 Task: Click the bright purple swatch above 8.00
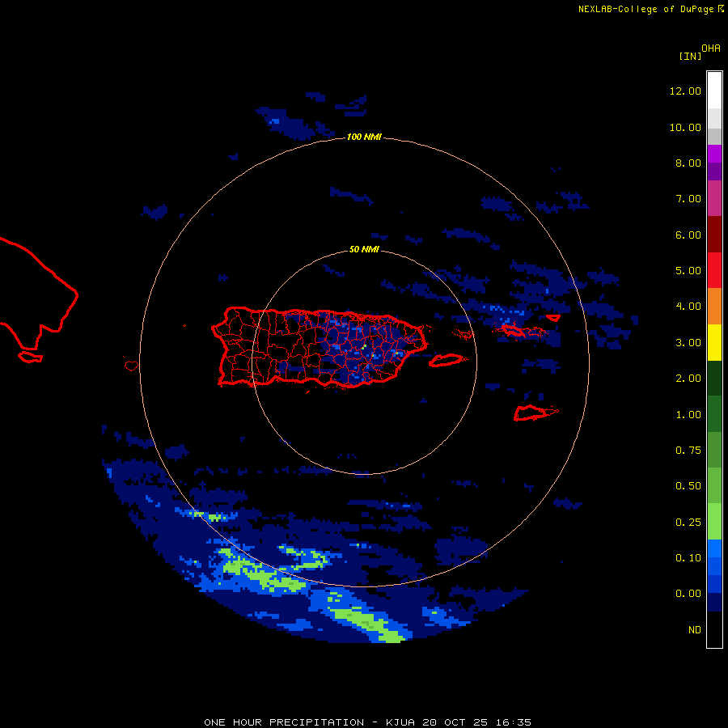coord(714,154)
